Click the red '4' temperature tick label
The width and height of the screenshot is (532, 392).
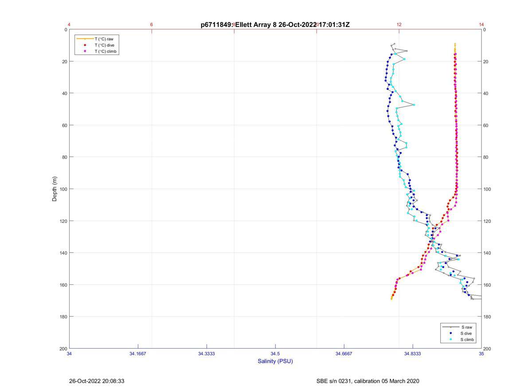pyautogui.click(x=69, y=24)
